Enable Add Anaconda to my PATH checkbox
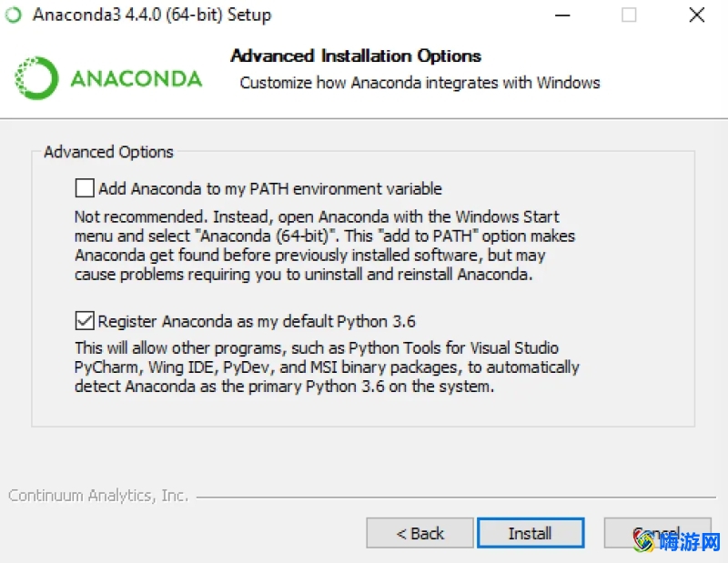728x563 pixels. point(85,188)
